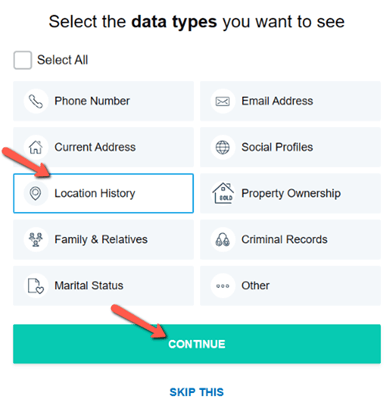Click the sold house Property Ownership icon
The width and height of the screenshot is (384, 400).
click(223, 193)
